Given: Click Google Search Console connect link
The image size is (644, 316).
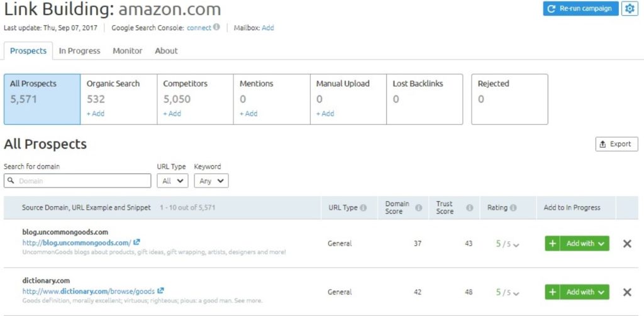Looking at the screenshot, I should point(199,28).
